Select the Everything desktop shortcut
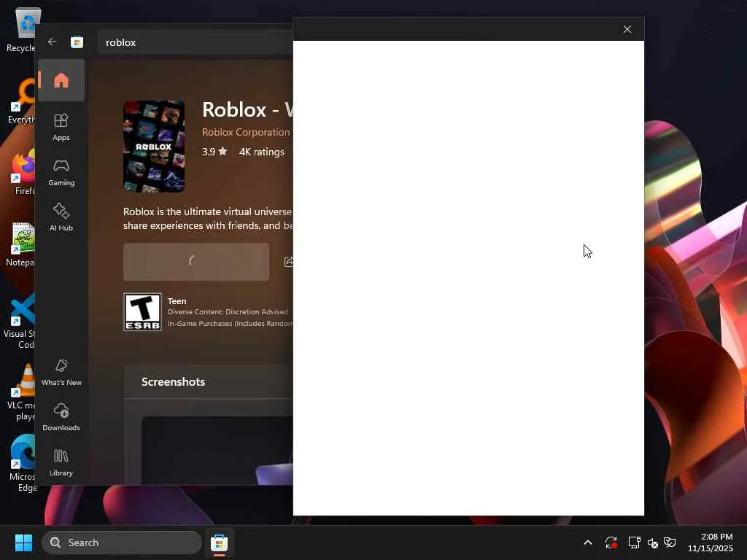 pos(21,101)
